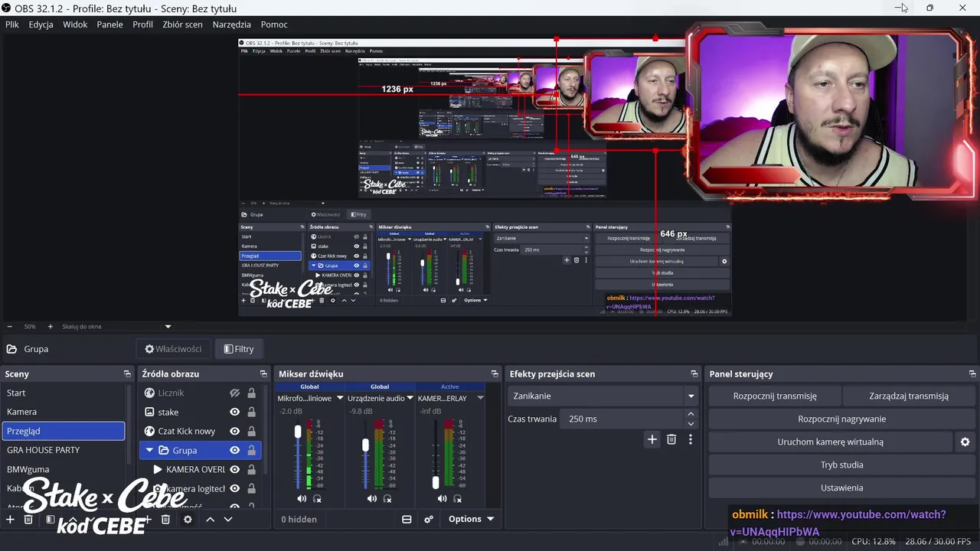Open Urządzenie audio channel dropdown arrow
Image resolution: width=980 pixels, height=551 pixels.
pos(410,398)
